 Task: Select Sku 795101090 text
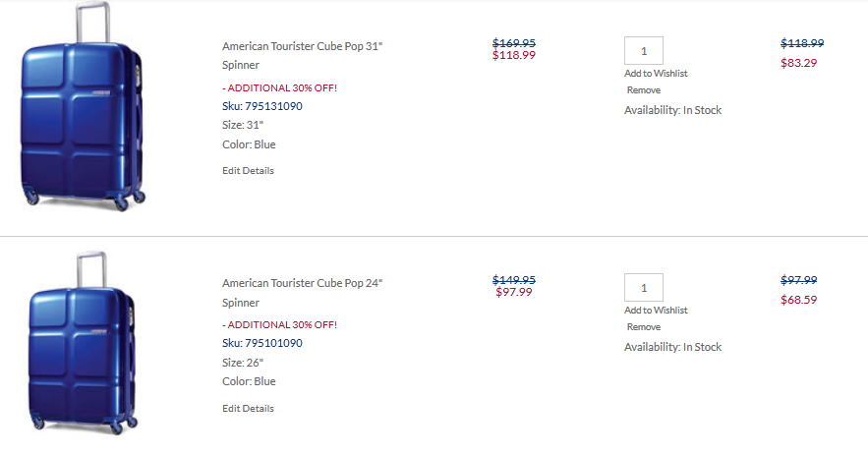click(x=262, y=343)
